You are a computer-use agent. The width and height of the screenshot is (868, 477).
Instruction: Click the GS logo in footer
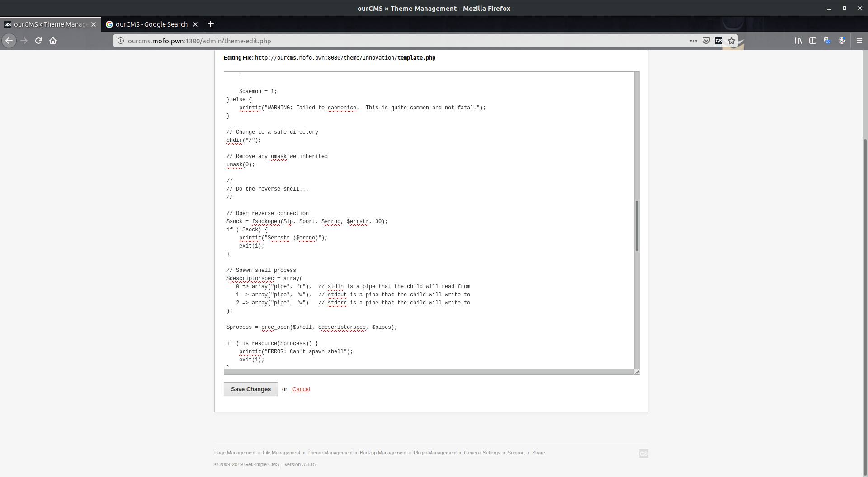[x=644, y=454]
